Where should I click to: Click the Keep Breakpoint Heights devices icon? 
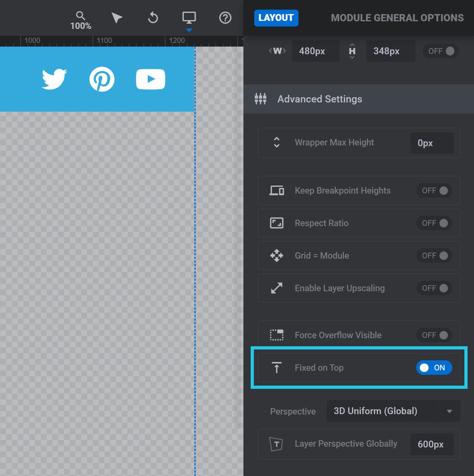pos(277,191)
